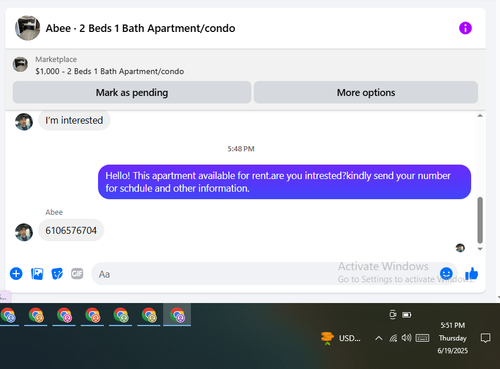This screenshot has width=500, height=369.
Task: Attach a photo with the image icon
Action: [x=37, y=274]
